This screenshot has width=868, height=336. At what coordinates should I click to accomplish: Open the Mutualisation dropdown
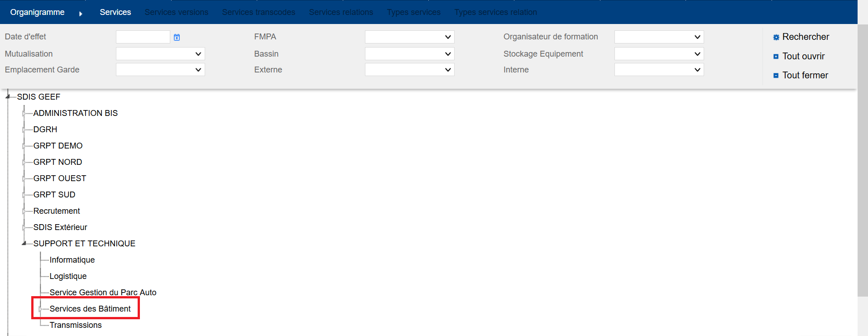[x=160, y=54]
